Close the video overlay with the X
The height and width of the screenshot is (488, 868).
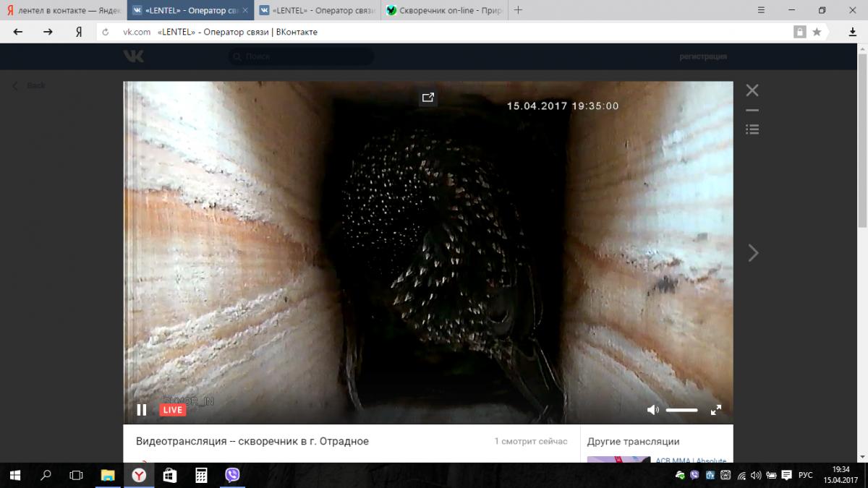tap(752, 90)
